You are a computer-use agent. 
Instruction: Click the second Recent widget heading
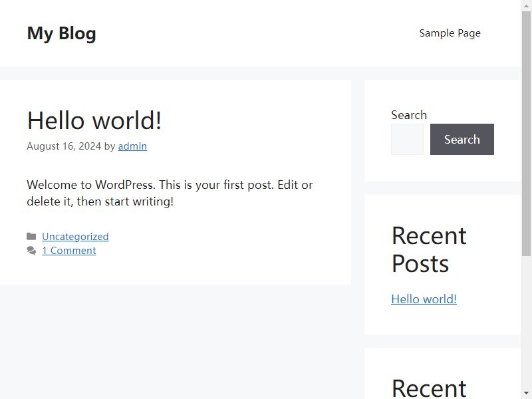tap(429, 388)
